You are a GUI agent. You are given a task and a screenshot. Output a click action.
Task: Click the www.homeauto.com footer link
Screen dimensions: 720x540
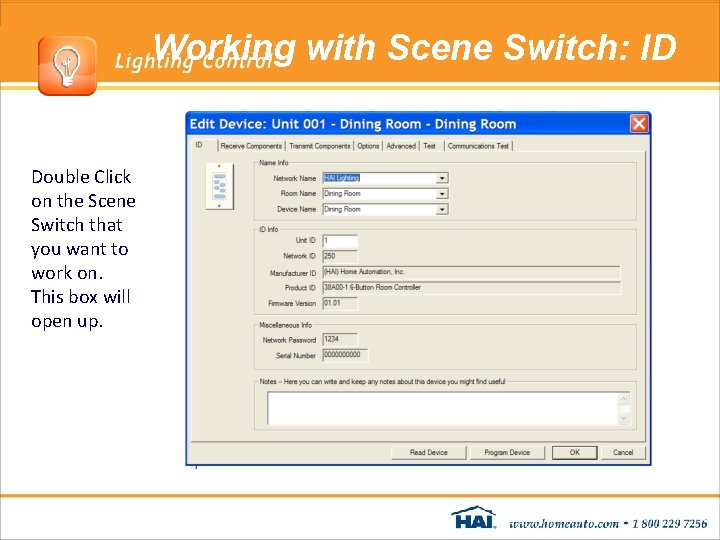click(564, 523)
